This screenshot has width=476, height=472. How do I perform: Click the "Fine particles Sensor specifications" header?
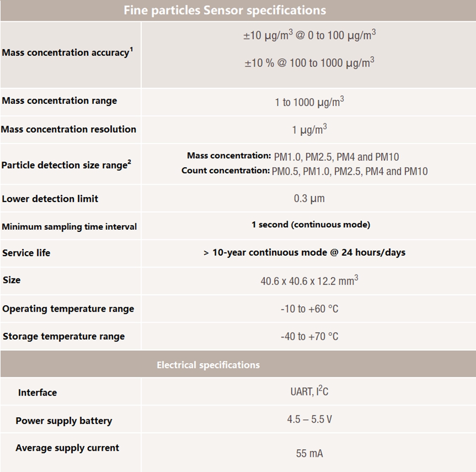tap(225, 10)
